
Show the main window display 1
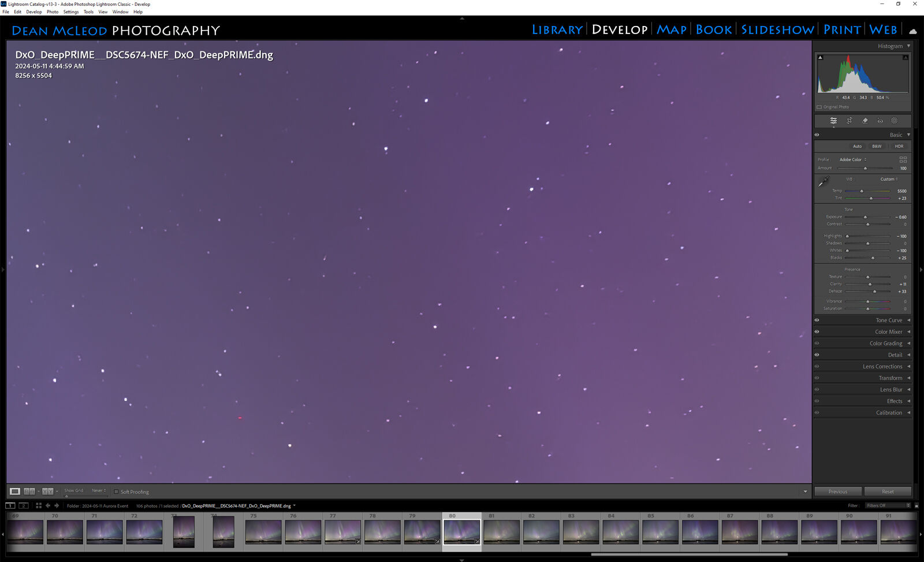pos(10,505)
